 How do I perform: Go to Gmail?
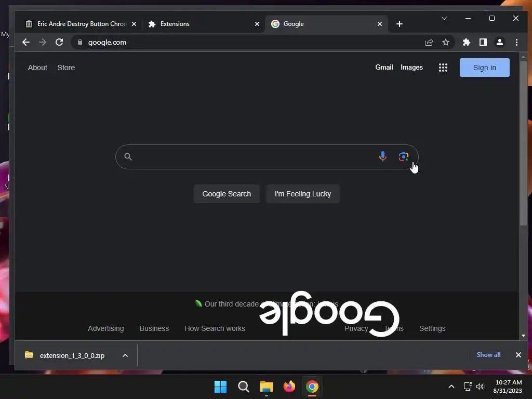click(384, 67)
